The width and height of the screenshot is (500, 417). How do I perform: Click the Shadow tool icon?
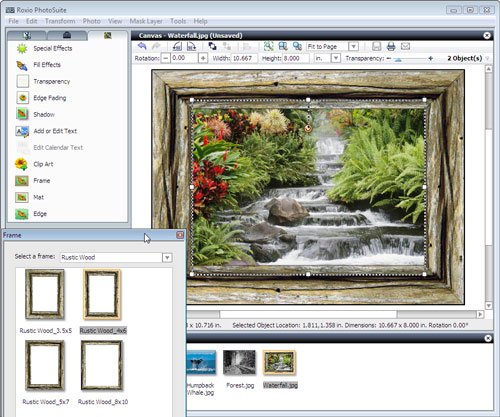coord(22,114)
